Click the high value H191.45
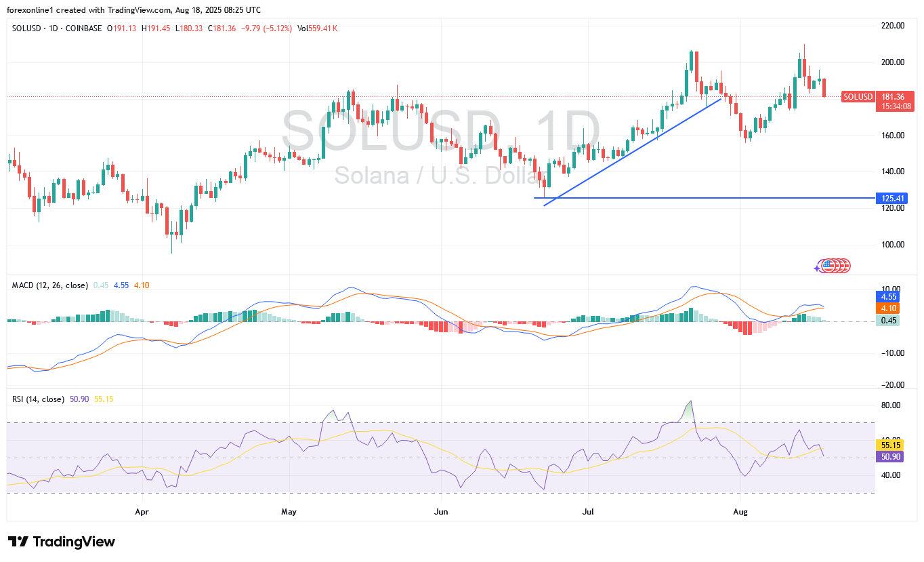The width and height of the screenshot is (924, 562). [156, 28]
